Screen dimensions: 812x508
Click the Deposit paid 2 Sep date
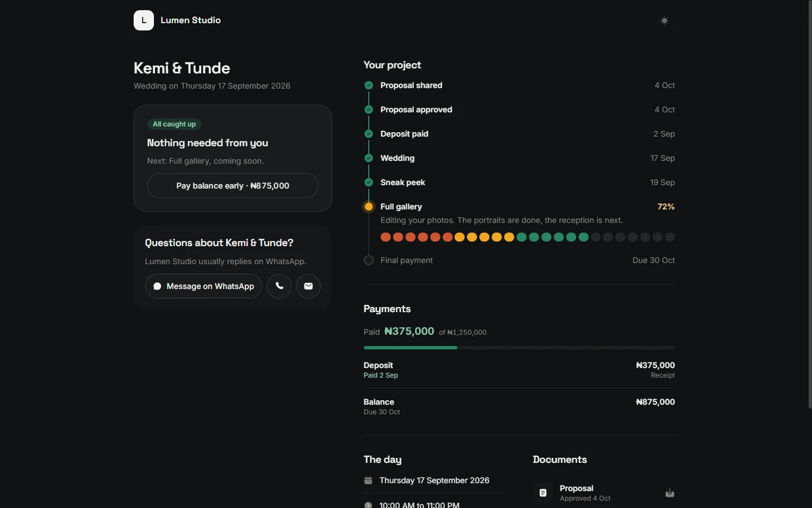coord(664,134)
